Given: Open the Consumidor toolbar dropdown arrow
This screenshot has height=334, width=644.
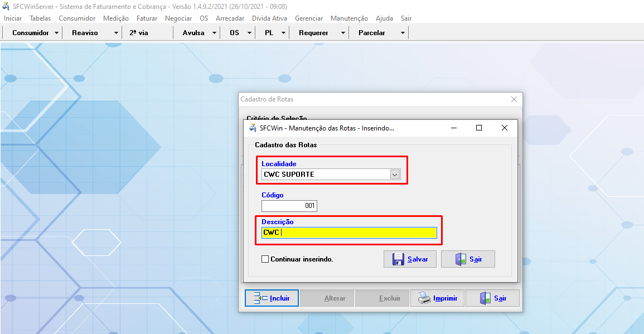Looking at the screenshot, I should (x=57, y=33).
